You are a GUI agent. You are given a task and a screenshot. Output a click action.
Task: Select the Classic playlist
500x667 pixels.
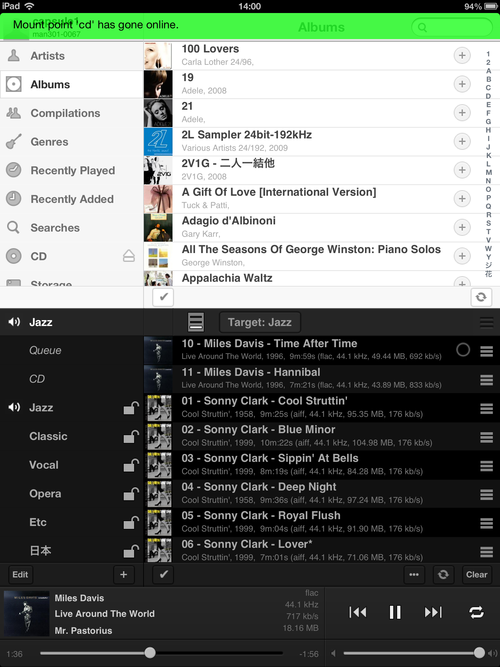pos(71,436)
